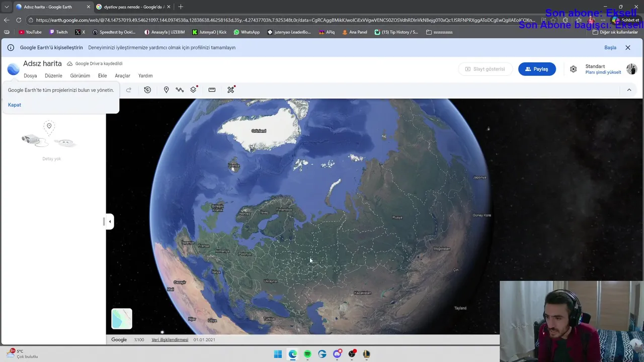
Task: Open Spotify from the taskbar
Action: coord(307,354)
